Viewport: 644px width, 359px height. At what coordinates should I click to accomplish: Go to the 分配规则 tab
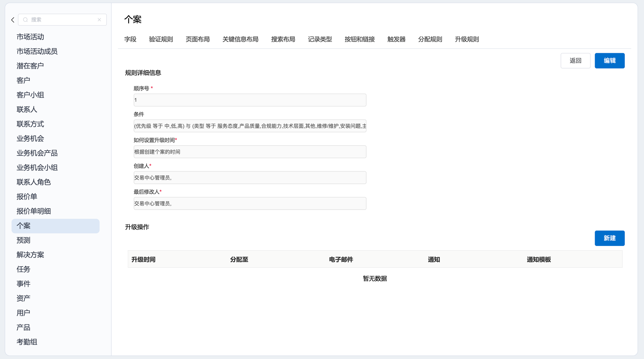pos(430,39)
